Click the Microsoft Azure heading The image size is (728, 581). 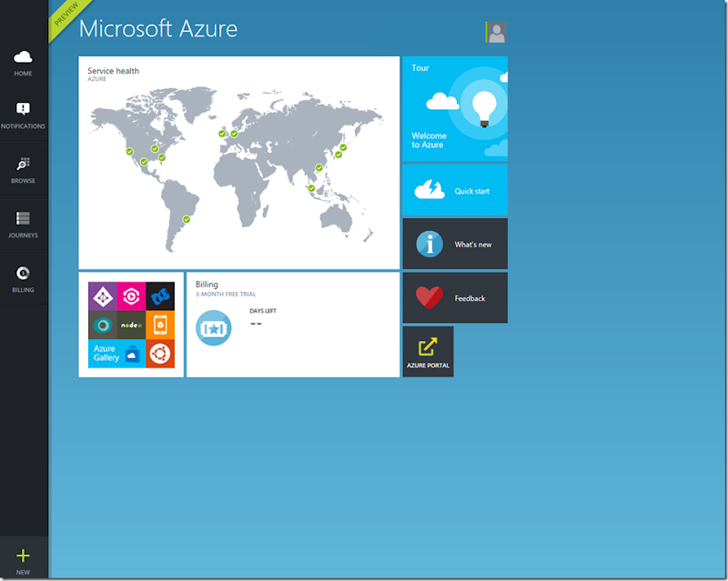pyautogui.click(x=158, y=29)
